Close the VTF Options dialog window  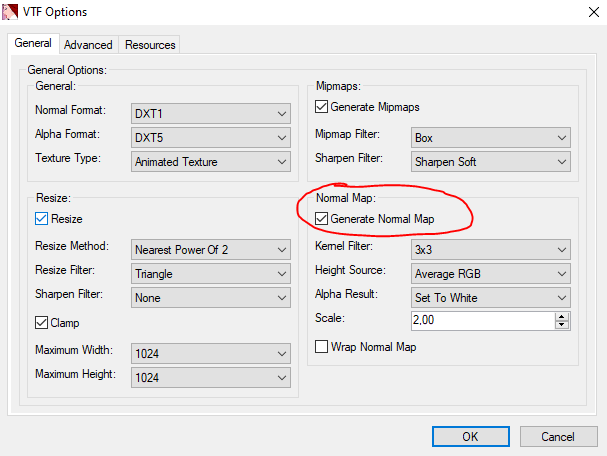583,12
